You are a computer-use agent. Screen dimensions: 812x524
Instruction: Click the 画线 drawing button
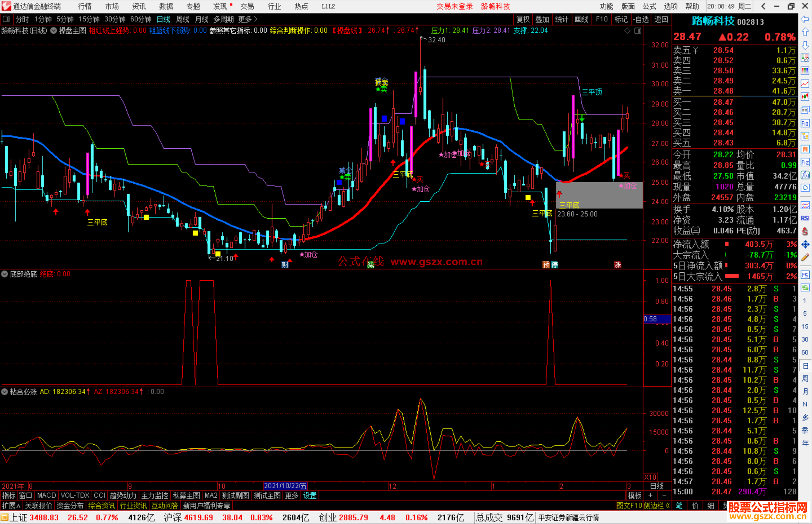582,19
